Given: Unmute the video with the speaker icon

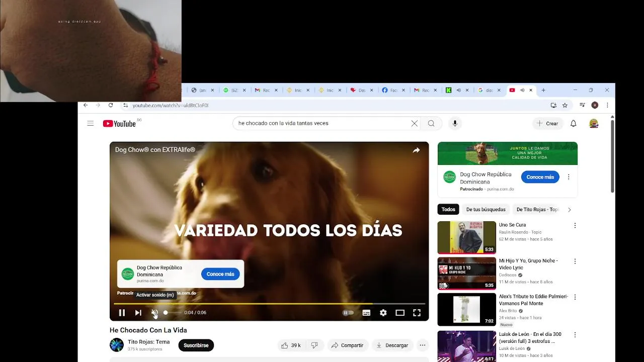Looking at the screenshot, I should (154, 313).
